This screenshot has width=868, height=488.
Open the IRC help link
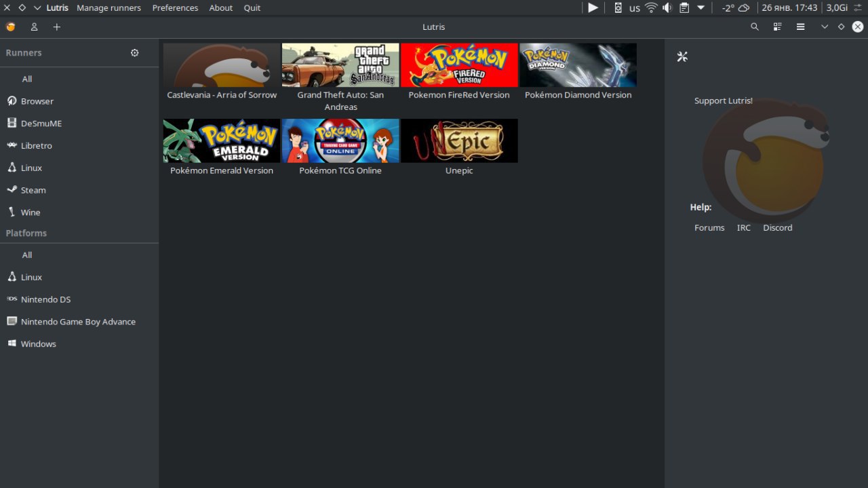tap(744, 228)
